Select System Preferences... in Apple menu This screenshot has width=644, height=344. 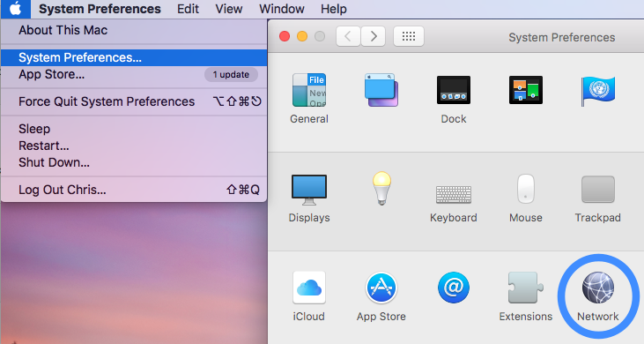[134, 57]
